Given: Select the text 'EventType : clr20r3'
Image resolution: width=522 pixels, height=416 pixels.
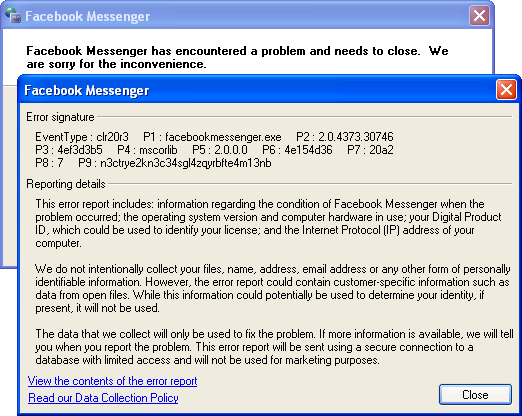Looking at the screenshot, I should [x=82, y=137].
